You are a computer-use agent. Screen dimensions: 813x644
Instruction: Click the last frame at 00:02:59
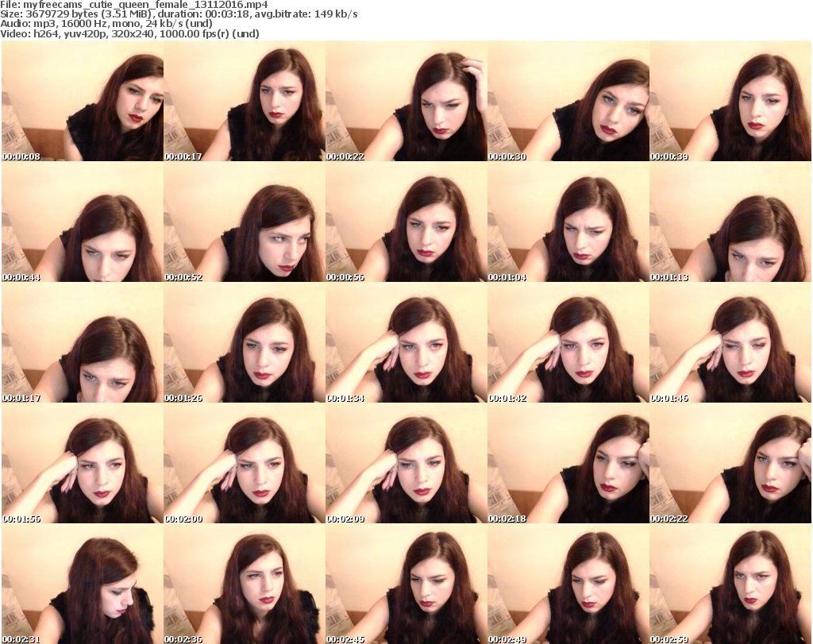[730, 584]
